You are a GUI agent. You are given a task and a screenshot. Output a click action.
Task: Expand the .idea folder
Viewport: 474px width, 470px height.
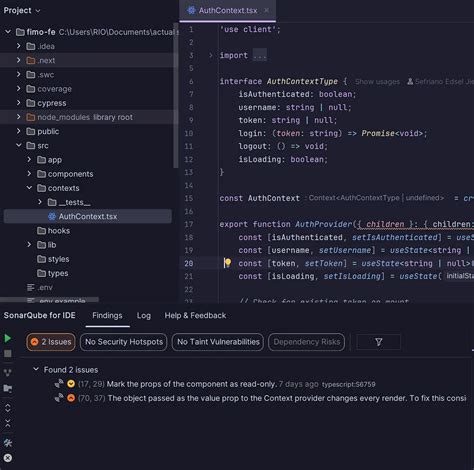tap(19, 46)
